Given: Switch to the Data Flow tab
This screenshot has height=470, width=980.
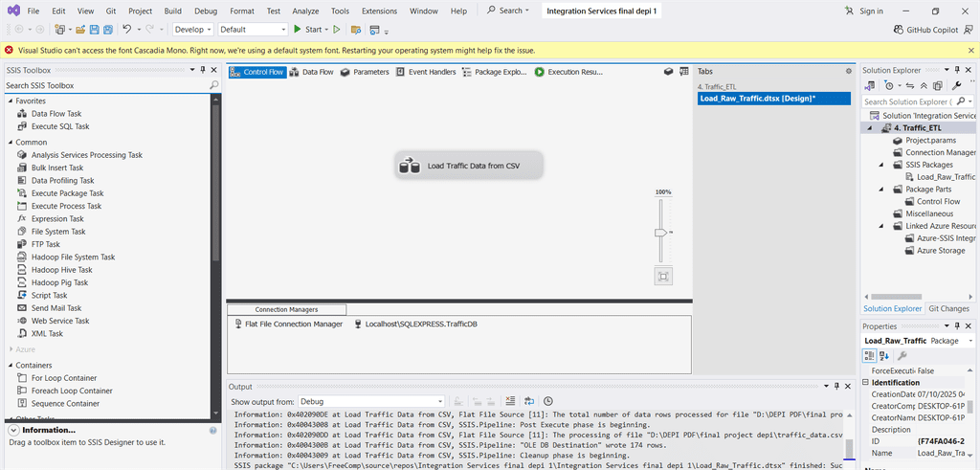Looking at the screenshot, I should coord(311,72).
